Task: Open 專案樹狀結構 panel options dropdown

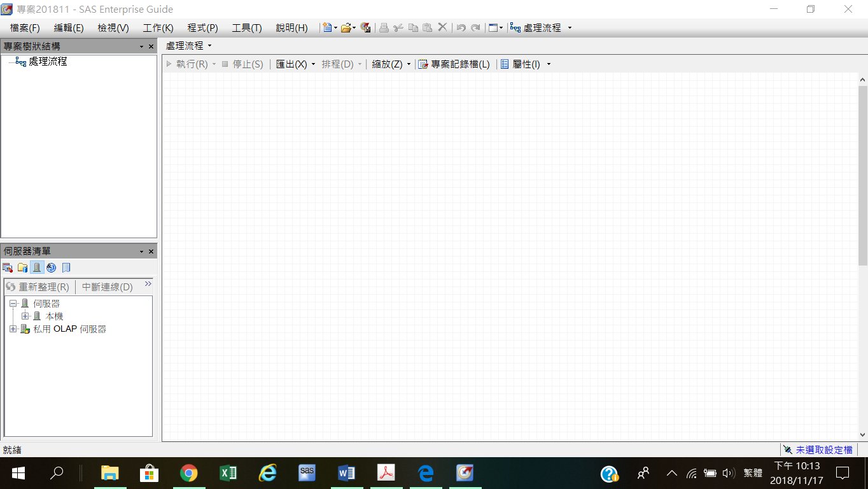Action: click(x=142, y=46)
